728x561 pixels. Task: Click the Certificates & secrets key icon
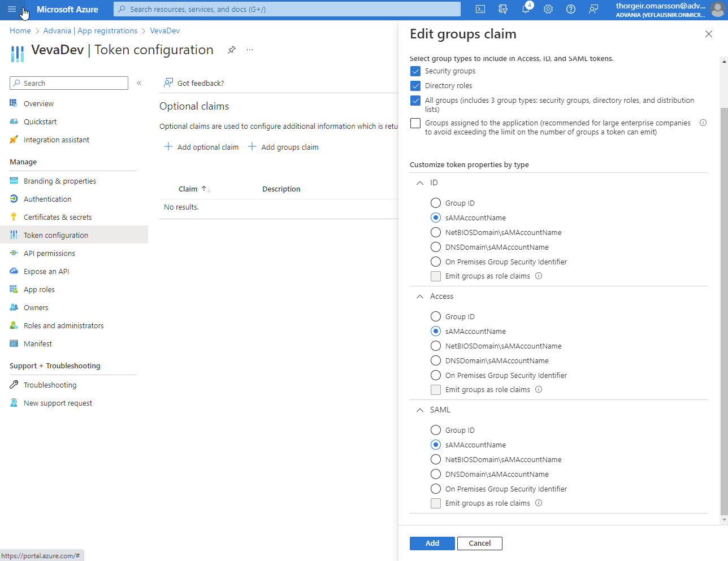tap(14, 217)
